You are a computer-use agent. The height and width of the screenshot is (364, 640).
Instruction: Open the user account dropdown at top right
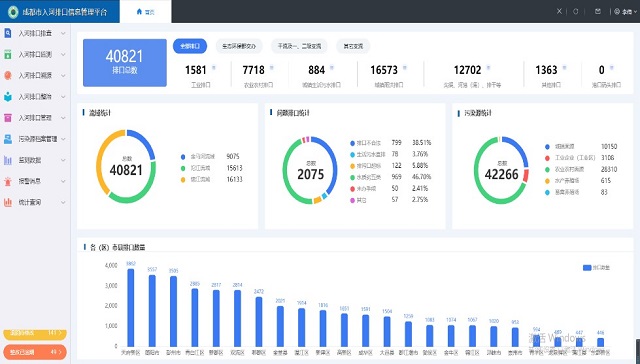[x=625, y=11]
